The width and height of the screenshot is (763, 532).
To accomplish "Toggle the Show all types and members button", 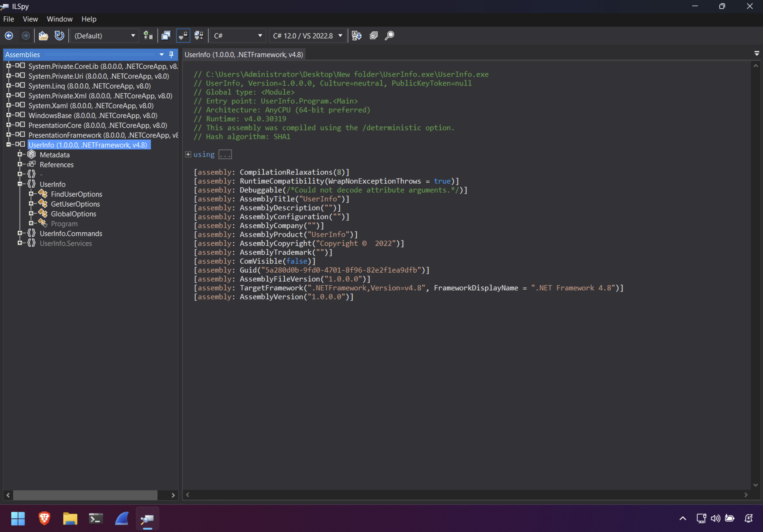I will click(x=199, y=36).
